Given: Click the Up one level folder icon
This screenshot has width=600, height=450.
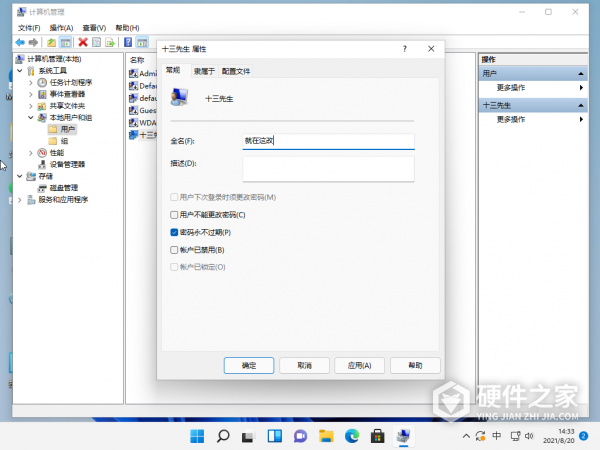Looking at the screenshot, I should [51, 42].
